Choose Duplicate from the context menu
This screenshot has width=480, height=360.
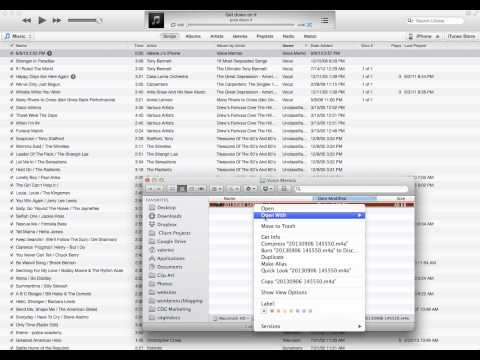tap(309, 257)
